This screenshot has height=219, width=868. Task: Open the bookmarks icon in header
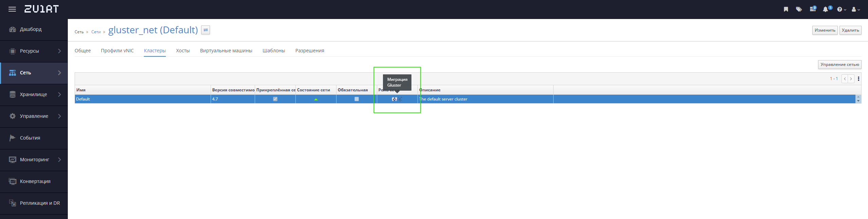point(786,10)
